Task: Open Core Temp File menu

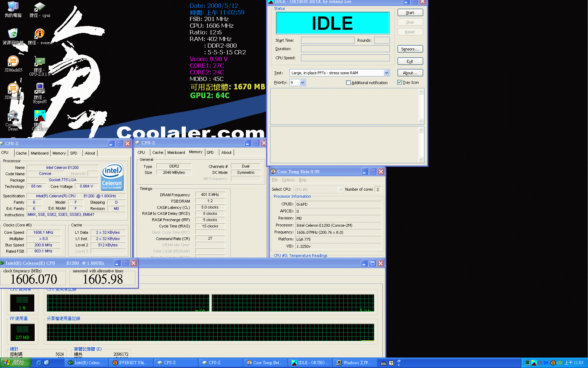Action: tap(275, 180)
